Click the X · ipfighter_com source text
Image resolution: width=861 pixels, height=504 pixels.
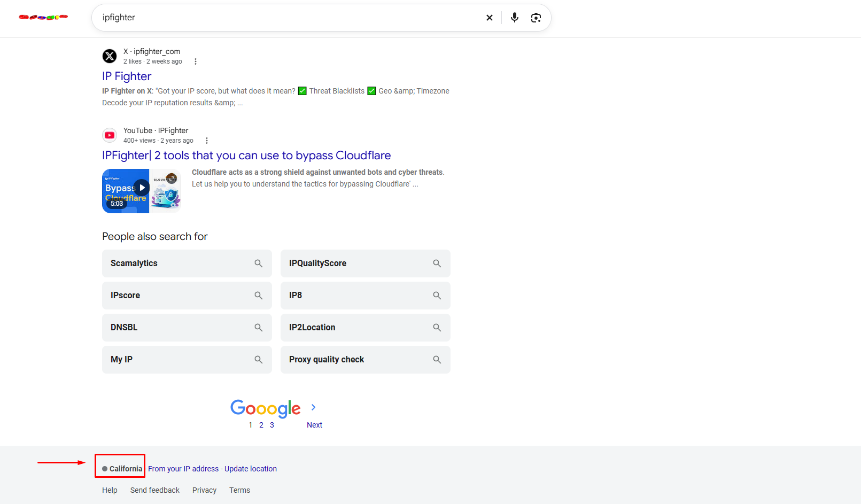pyautogui.click(x=152, y=51)
